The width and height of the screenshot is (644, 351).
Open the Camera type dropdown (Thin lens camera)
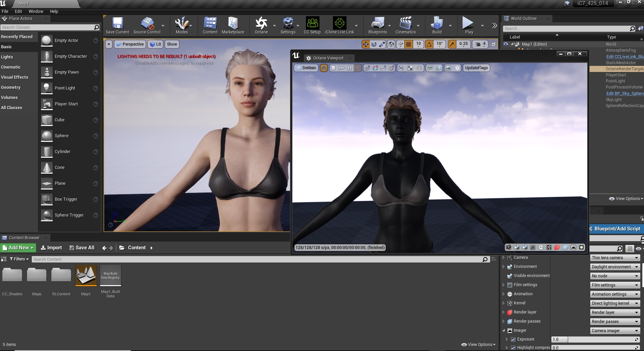[x=615, y=258]
